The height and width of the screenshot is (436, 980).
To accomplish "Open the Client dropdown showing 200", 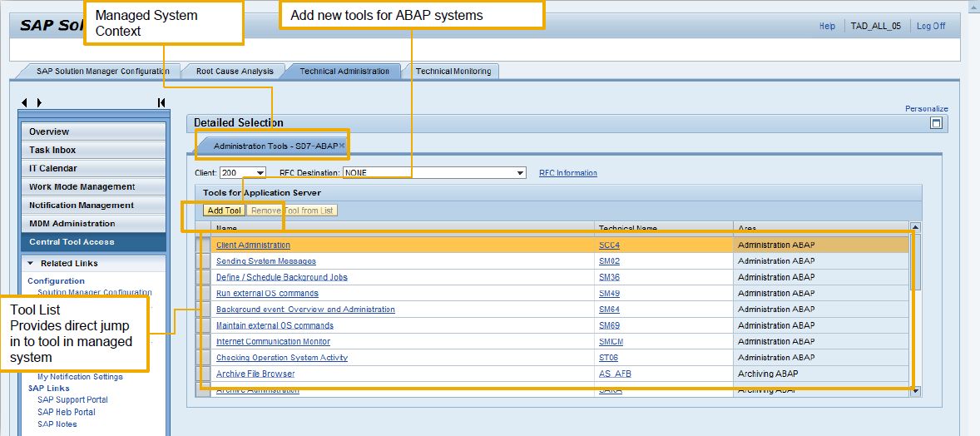I will click(x=260, y=172).
